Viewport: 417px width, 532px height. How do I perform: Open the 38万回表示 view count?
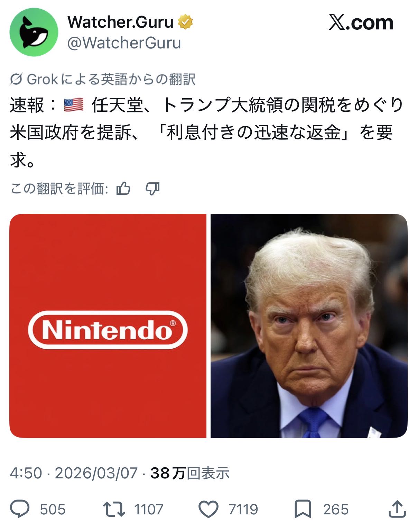[190, 473]
